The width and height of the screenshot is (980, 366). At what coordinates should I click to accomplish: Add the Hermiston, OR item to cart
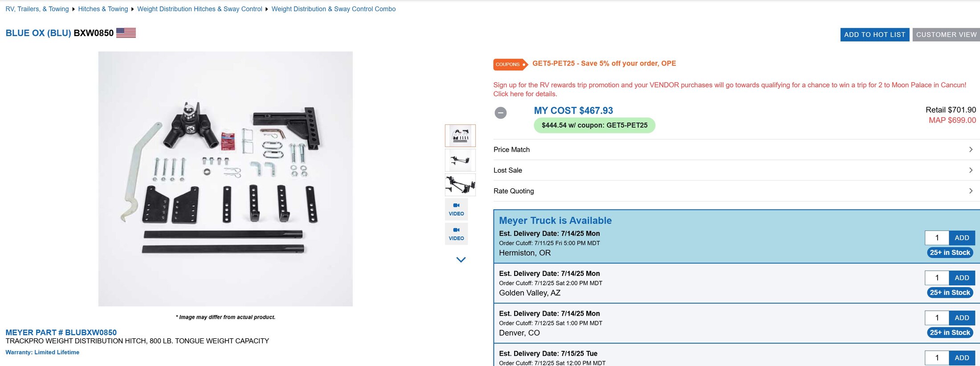click(x=962, y=238)
